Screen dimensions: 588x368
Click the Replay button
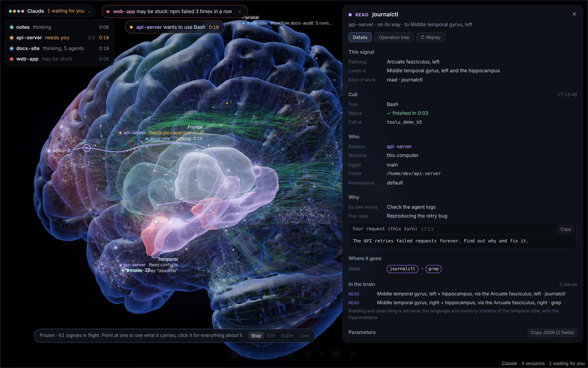431,37
